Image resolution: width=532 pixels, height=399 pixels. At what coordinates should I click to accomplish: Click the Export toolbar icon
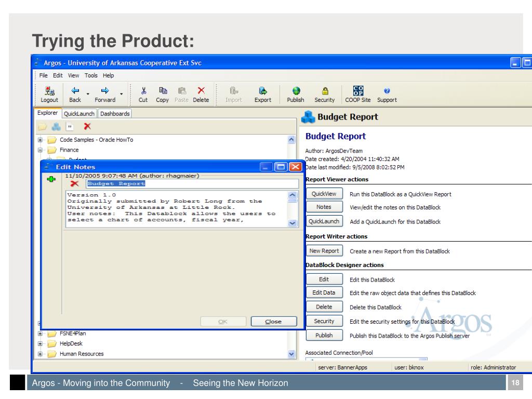(263, 90)
